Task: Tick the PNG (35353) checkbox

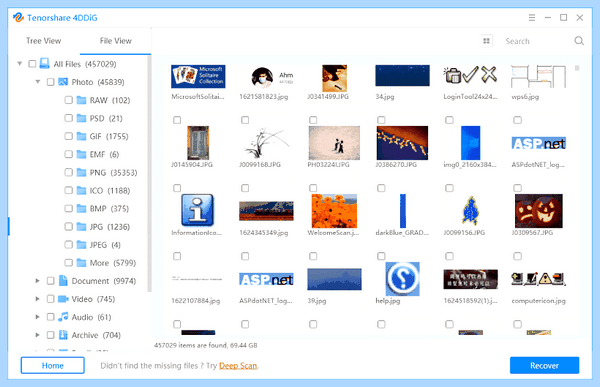Action: tap(68, 173)
